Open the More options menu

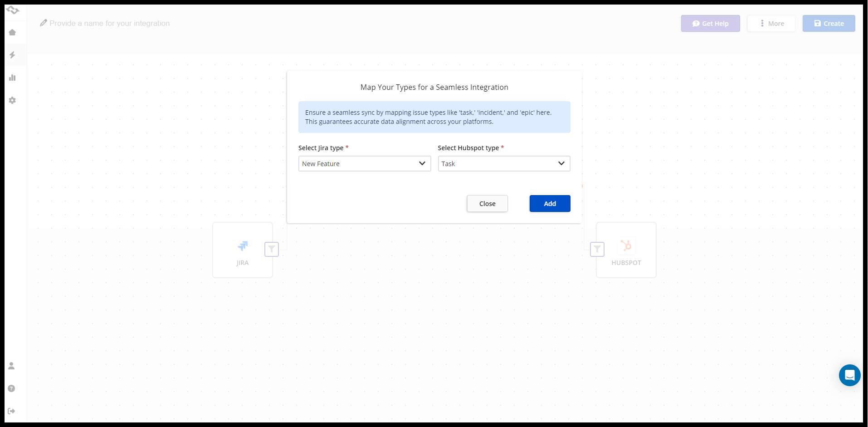pos(771,24)
